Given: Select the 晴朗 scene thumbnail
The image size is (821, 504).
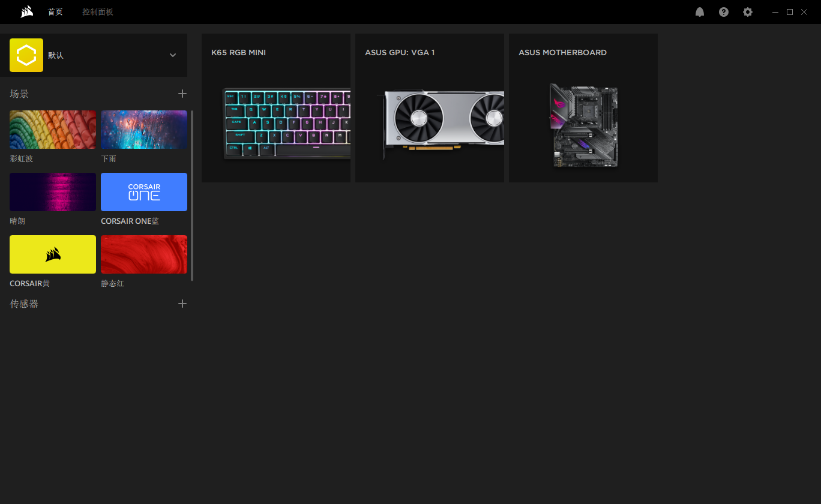Looking at the screenshot, I should coord(53,192).
